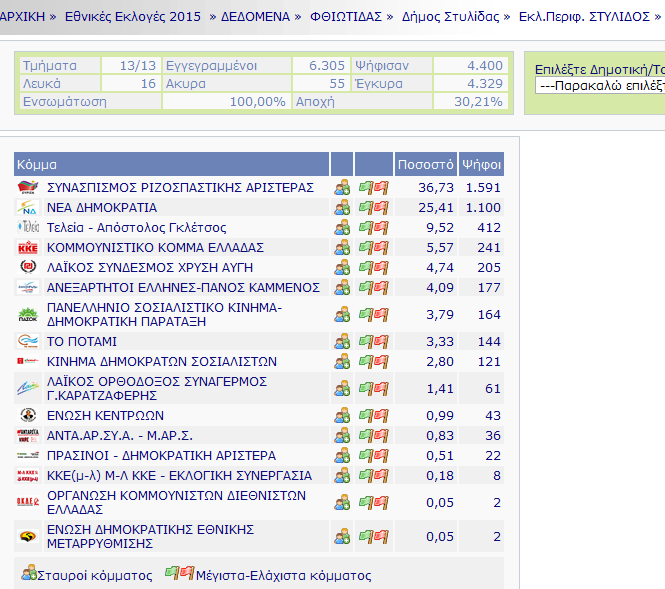
Task: Open max-min flags icon for ΛΑΪΚΟΣ ΟΡΘΟΔΟΞΟΣ ΣΥΝΑΓΕΡΜΟΣ
Action: click(373, 388)
